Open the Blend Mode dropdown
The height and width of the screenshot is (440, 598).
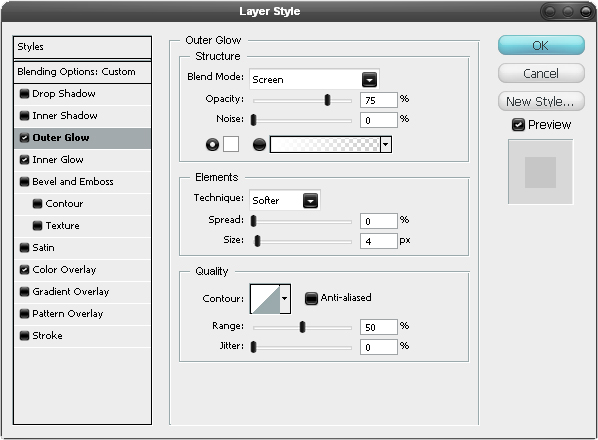[x=314, y=79]
